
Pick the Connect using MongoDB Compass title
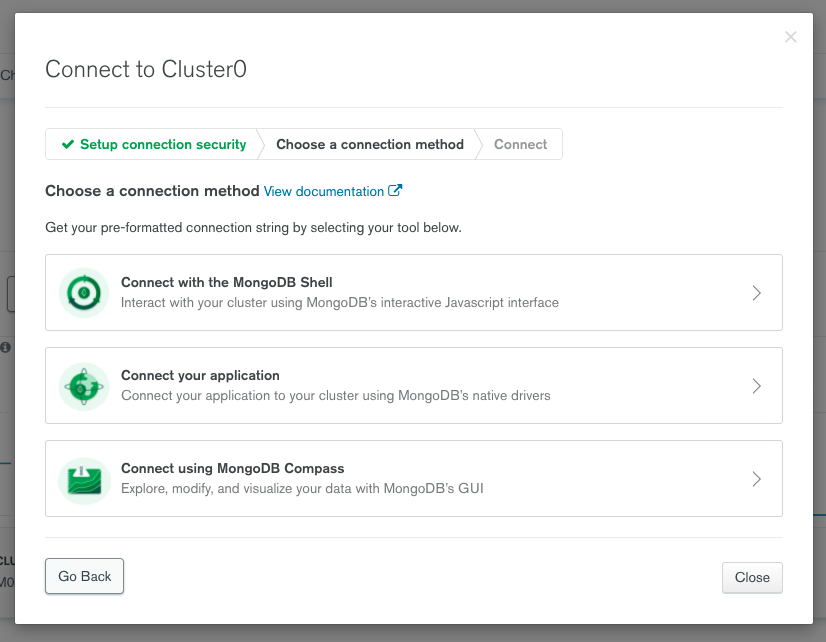(x=232, y=469)
